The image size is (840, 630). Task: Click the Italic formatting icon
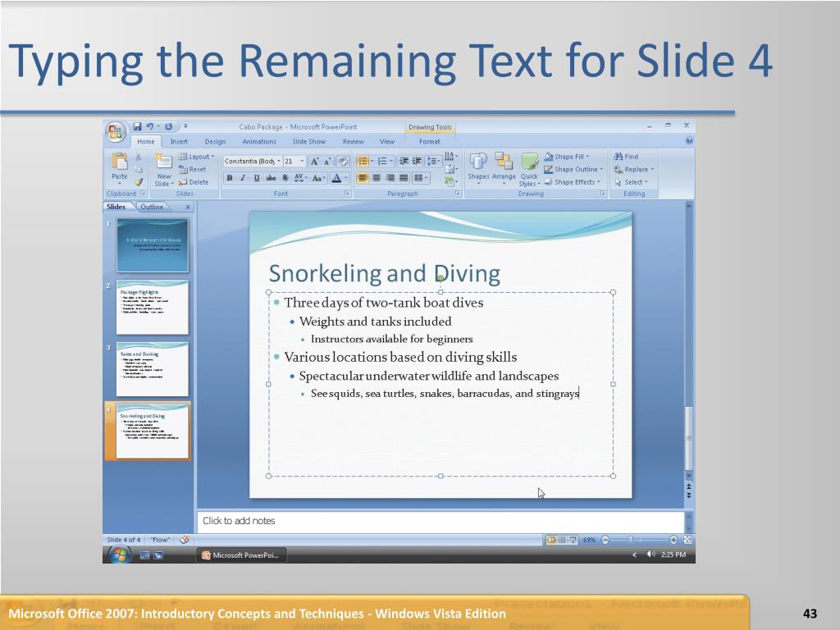tap(243, 178)
